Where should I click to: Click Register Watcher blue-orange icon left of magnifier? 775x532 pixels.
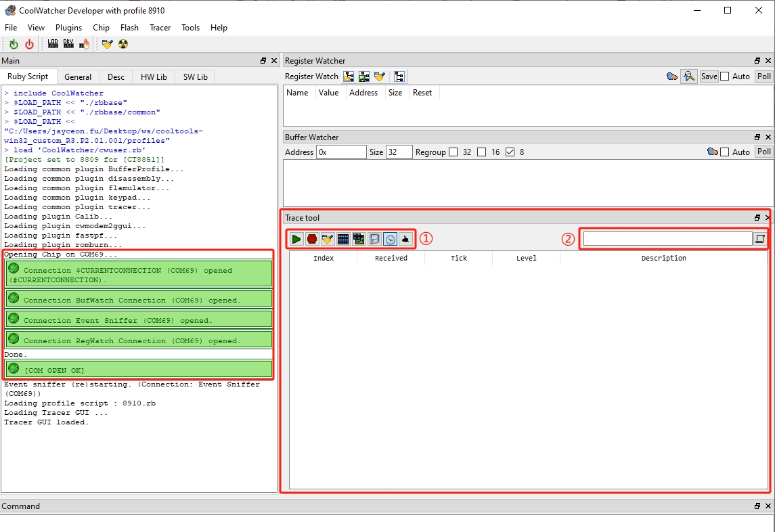pyautogui.click(x=671, y=76)
